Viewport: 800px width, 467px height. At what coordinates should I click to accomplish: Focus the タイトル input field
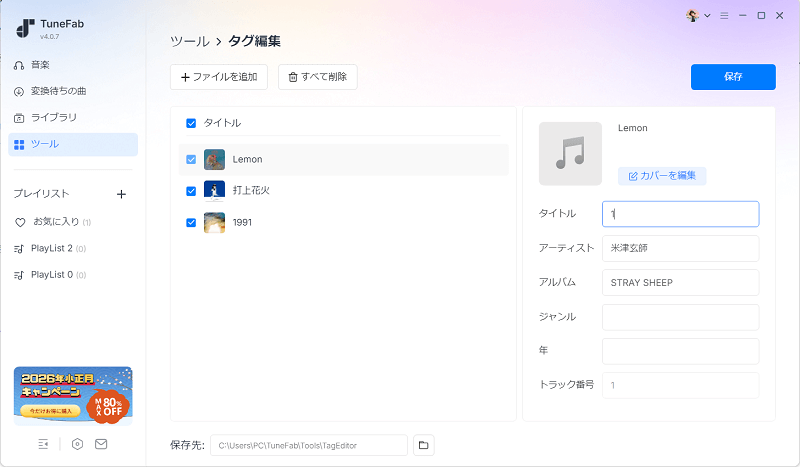(680, 214)
